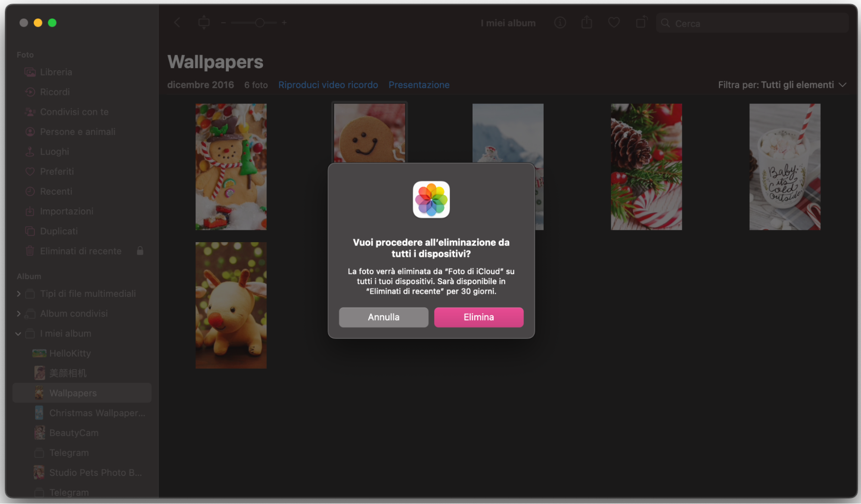Screen dimensions: 861x504
Task: Open the Duplicati section
Action: coord(58,231)
